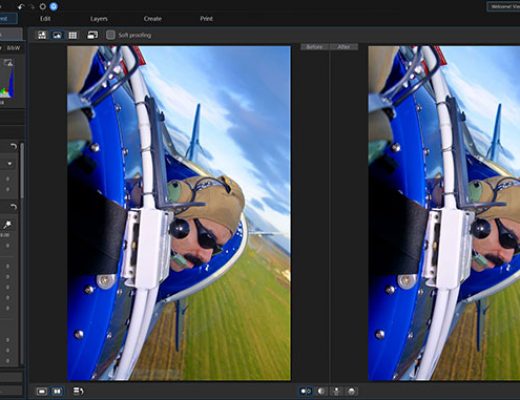The image size is (520, 400).
Task: Click the undo arrow icon
Action: tap(21, 7)
